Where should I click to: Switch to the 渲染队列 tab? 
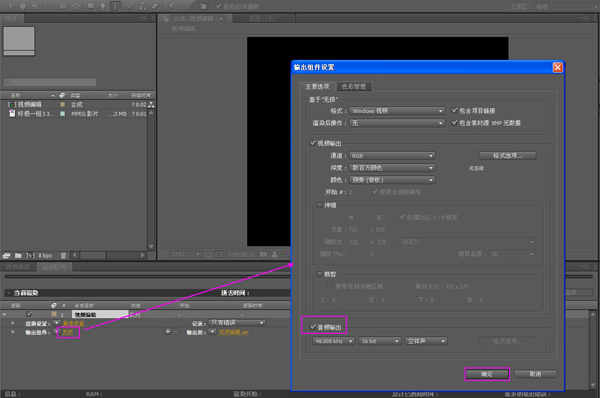[x=54, y=267]
